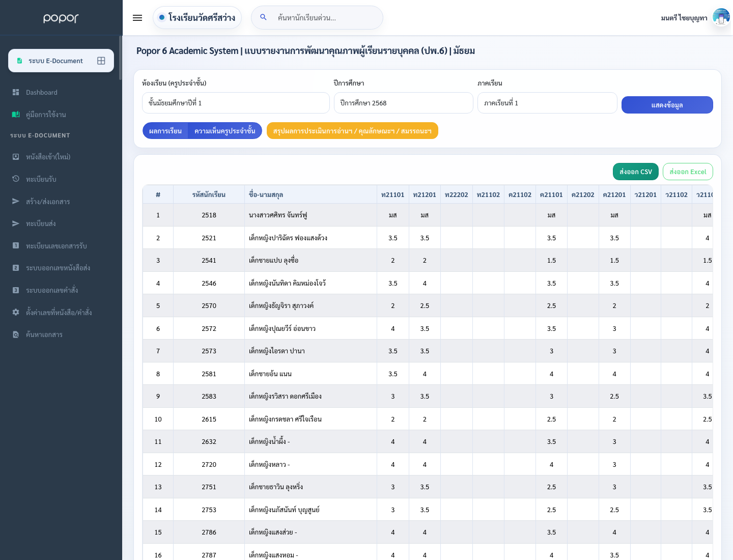This screenshot has width=733, height=560.
Task: Open the ปีการศึกษา 2568 dropdown
Action: (404, 103)
